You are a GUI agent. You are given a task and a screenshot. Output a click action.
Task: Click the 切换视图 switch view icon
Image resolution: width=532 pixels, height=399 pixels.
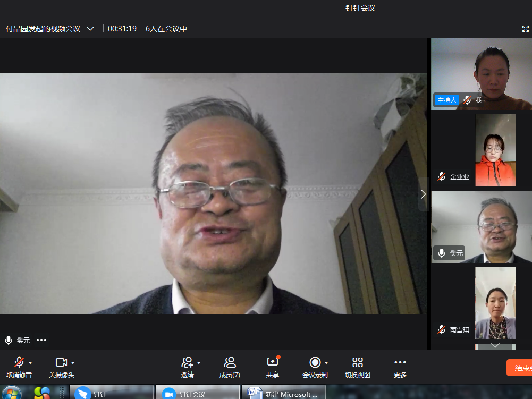358,362
